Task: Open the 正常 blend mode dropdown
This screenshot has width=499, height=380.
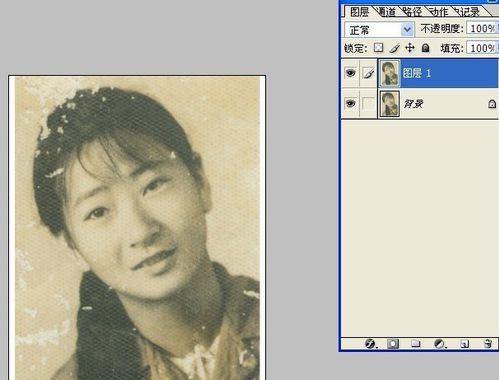Action: click(x=379, y=30)
